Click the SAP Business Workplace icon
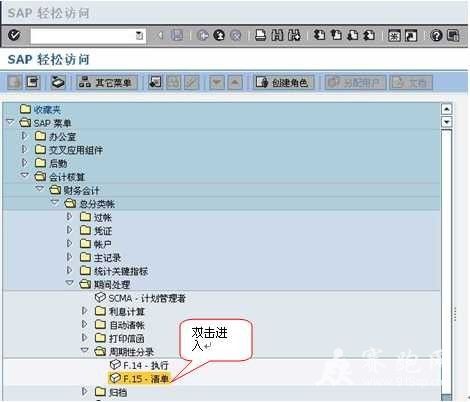The image size is (470, 402). pos(58,82)
